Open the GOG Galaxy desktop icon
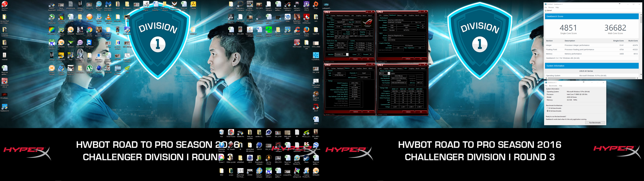Screen dimensions: 644x181 (80, 44)
